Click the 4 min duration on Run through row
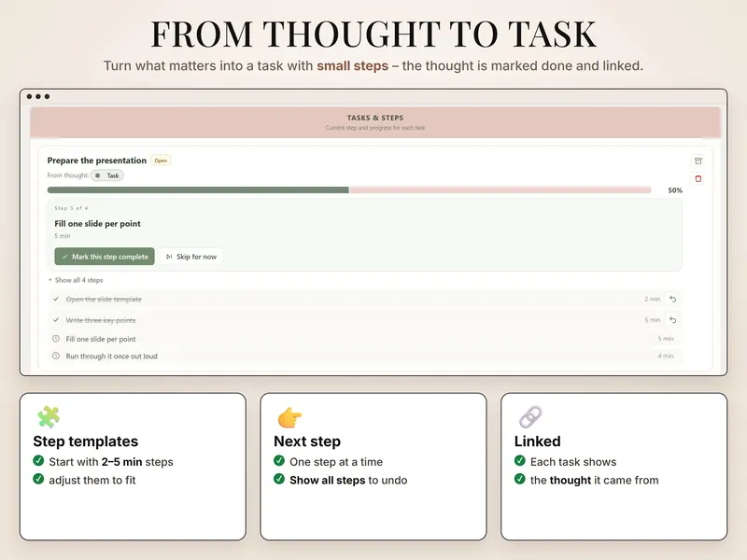This screenshot has width=747, height=560. click(666, 356)
